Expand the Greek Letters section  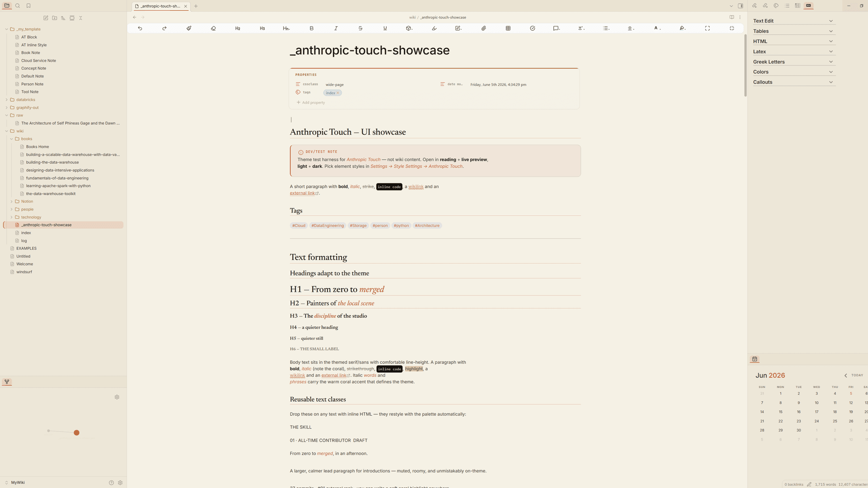[793, 62]
